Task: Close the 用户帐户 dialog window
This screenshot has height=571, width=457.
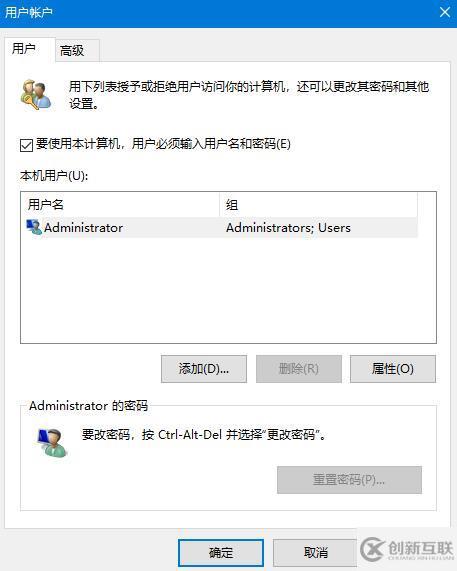Action: click(445, 12)
